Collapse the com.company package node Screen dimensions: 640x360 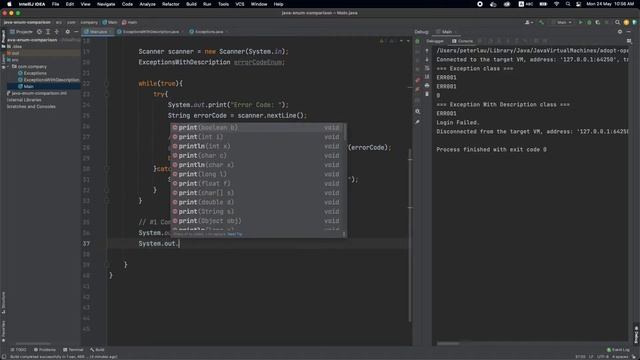pos(8,67)
